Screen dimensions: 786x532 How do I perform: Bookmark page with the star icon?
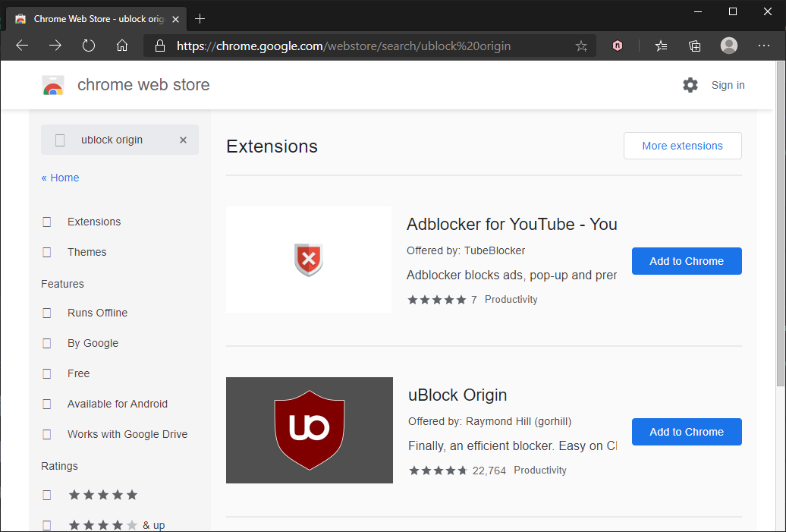(x=581, y=46)
